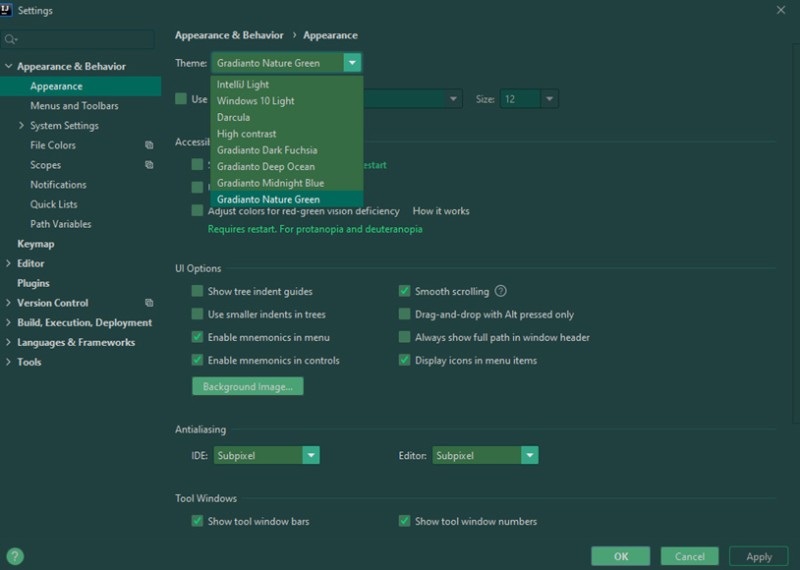Disable the Smooth scrolling checkbox
The height and width of the screenshot is (570, 800).
405,292
